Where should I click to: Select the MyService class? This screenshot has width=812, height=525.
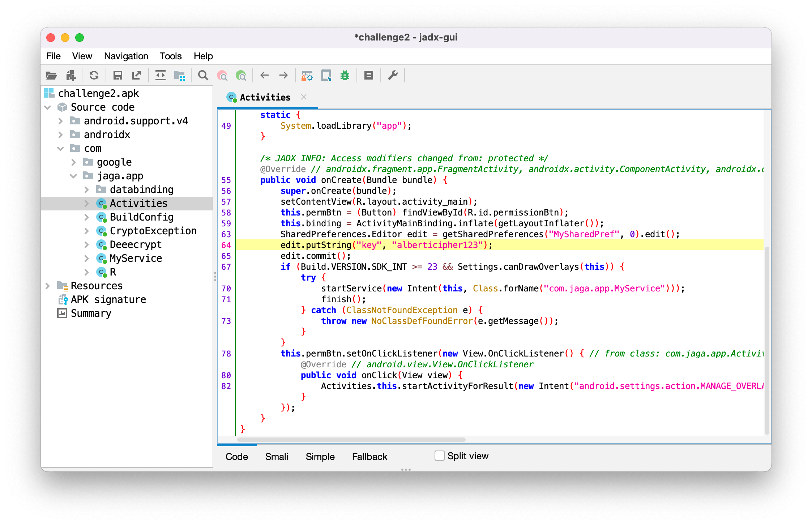pos(129,258)
